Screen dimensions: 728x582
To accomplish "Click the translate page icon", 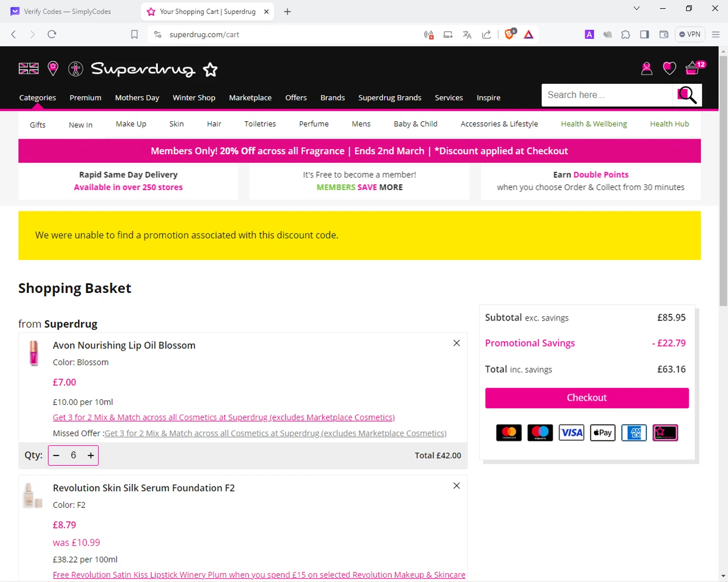I will [467, 34].
